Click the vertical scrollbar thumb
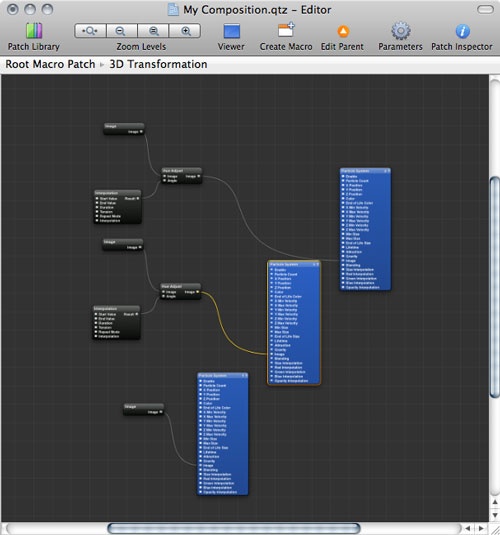 (495, 287)
